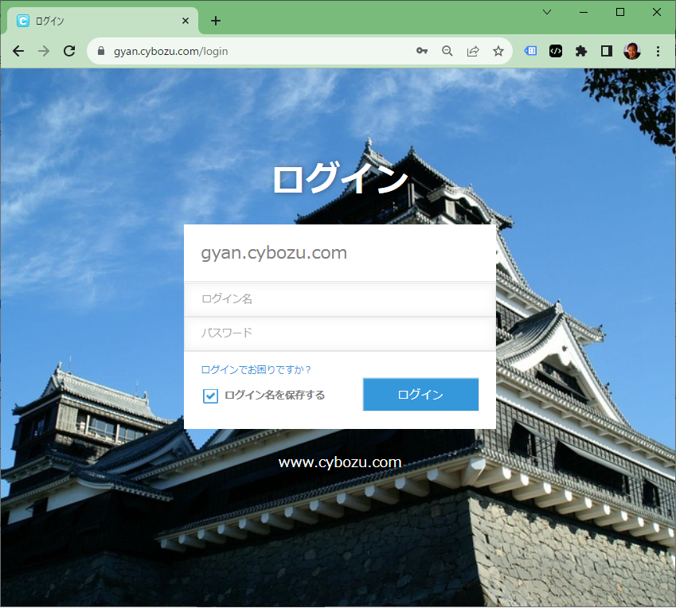
Task: Uncheck ログイン名を保存する checkbox
Action: coord(210,396)
